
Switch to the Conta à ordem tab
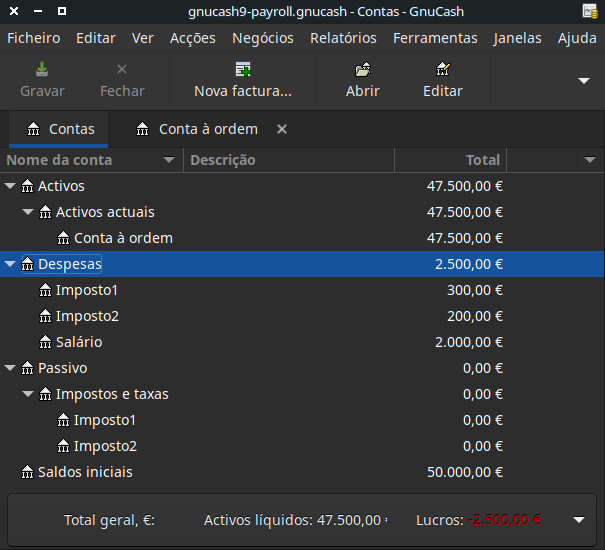coord(207,129)
